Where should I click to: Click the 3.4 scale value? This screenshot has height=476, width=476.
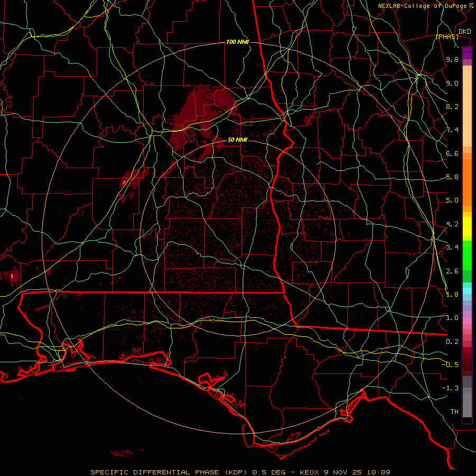click(452, 248)
